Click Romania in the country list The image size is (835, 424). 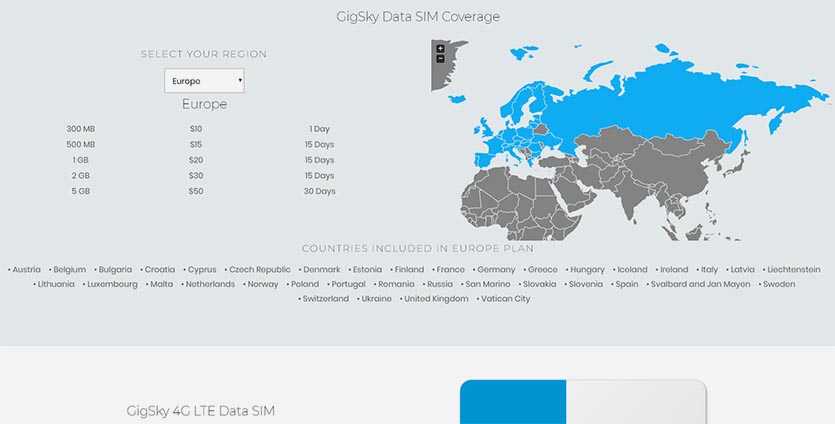[x=396, y=284]
